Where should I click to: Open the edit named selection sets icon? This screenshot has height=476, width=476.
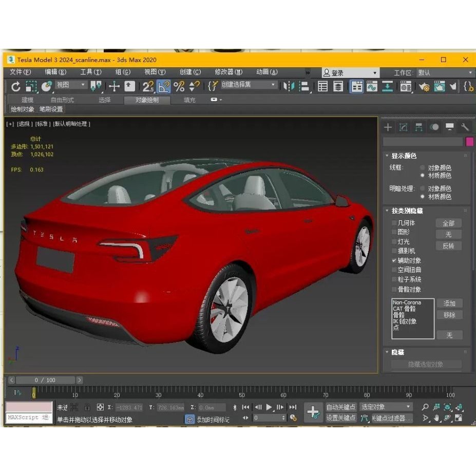[x=213, y=86]
